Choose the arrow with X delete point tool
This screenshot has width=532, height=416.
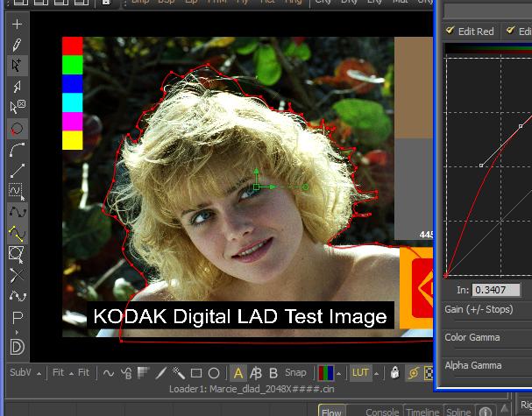(17, 107)
